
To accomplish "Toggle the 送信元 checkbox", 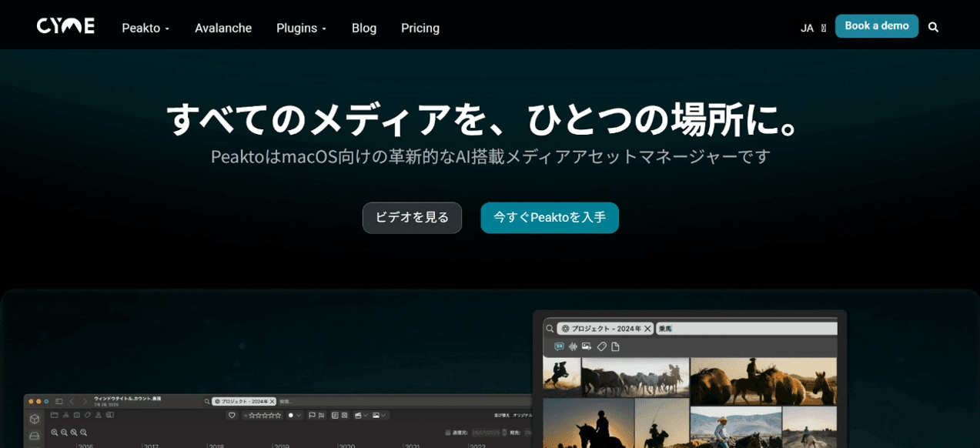I will tap(448, 433).
